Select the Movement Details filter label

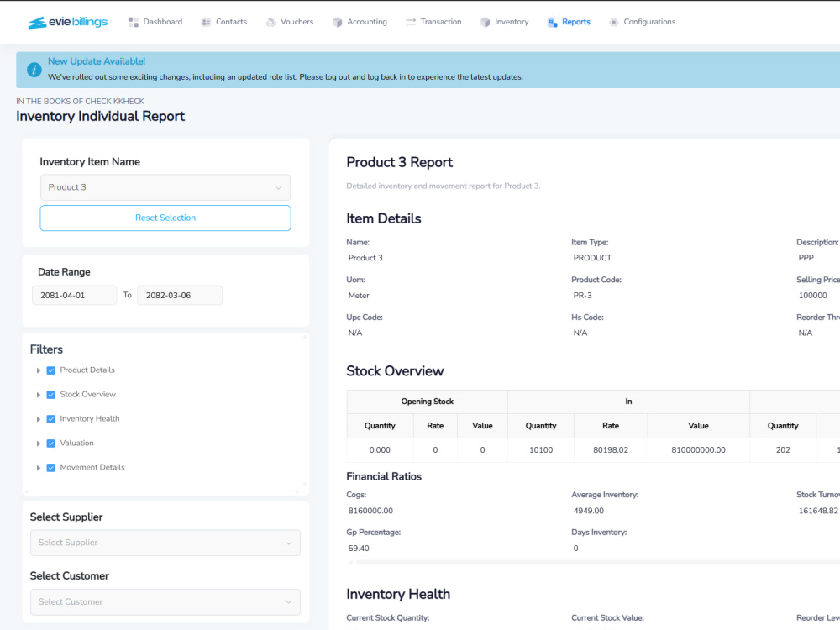pyautogui.click(x=92, y=467)
